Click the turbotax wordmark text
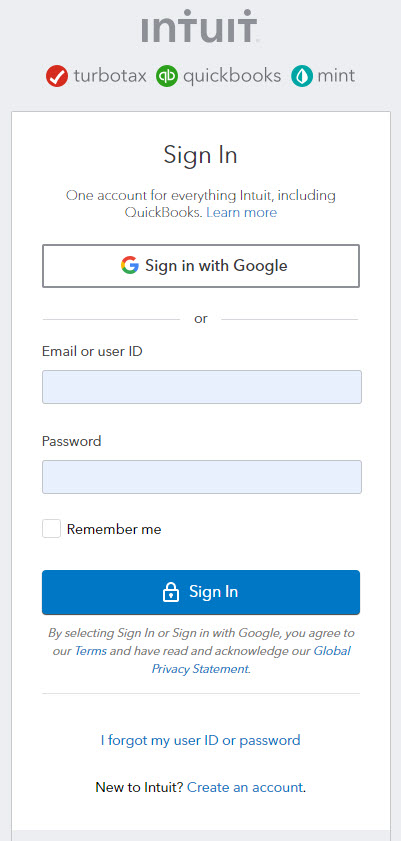This screenshot has height=841, width=401. coord(110,76)
